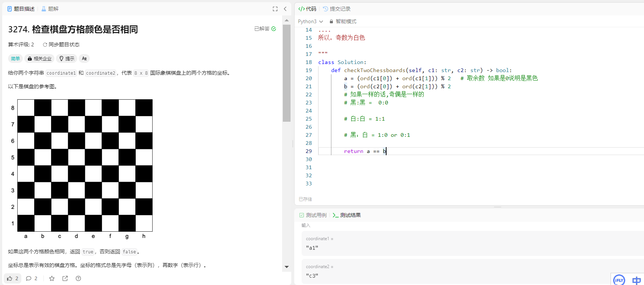Switch to the 题解 tab

[x=50, y=9]
